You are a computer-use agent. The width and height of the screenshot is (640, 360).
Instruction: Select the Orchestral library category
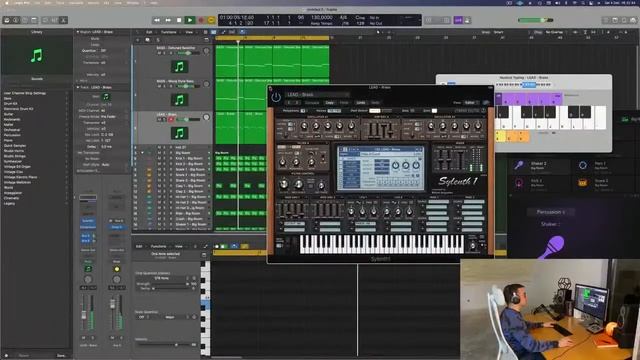click(12, 130)
